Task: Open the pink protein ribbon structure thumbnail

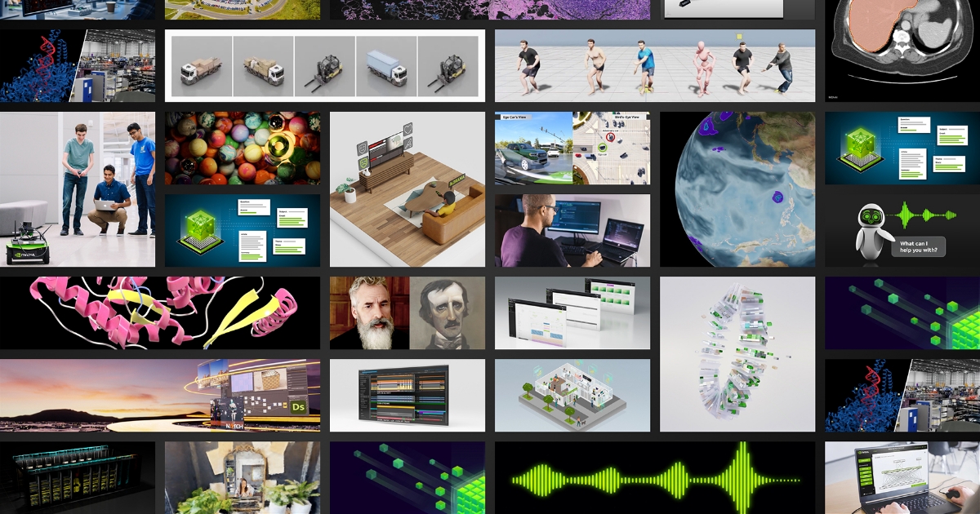Action: (x=160, y=313)
